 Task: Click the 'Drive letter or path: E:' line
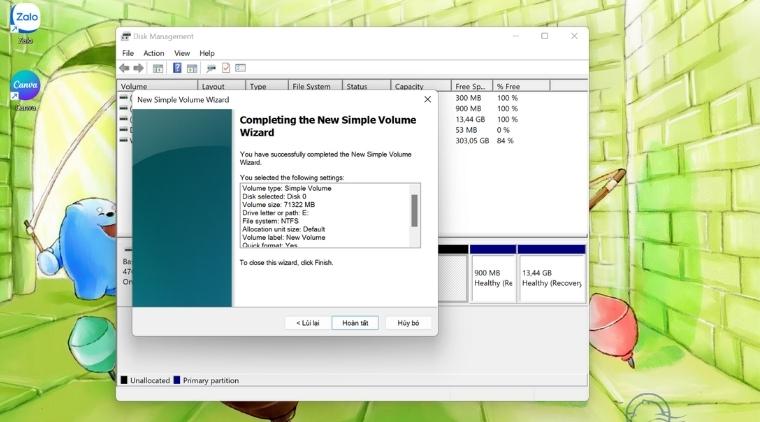(275, 213)
